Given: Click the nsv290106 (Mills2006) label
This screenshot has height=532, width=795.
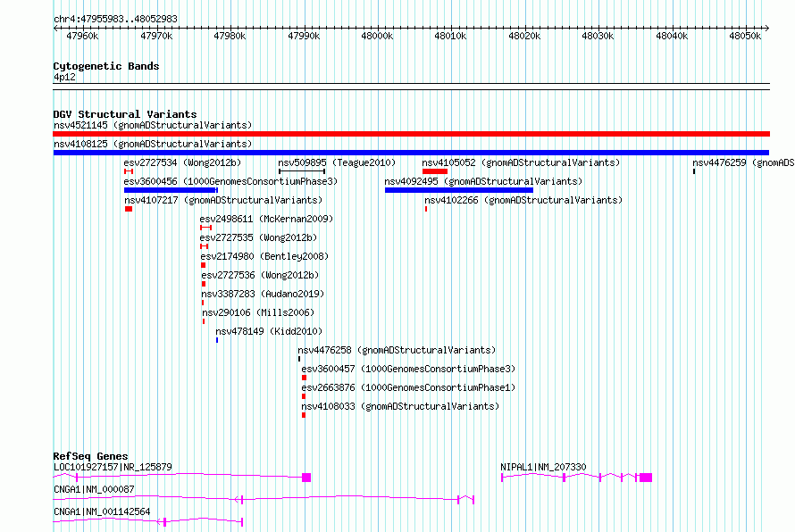Looking at the screenshot, I should coord(258,312).
